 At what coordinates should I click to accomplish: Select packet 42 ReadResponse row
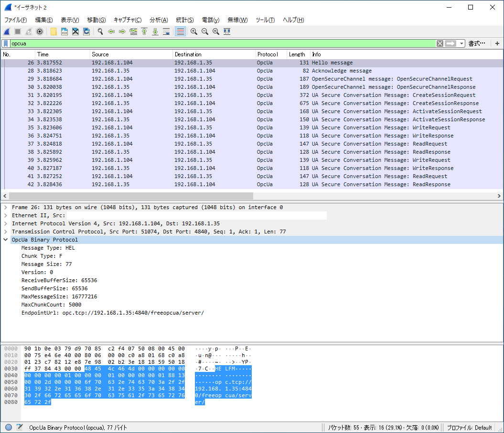click(x=252, y=184)
